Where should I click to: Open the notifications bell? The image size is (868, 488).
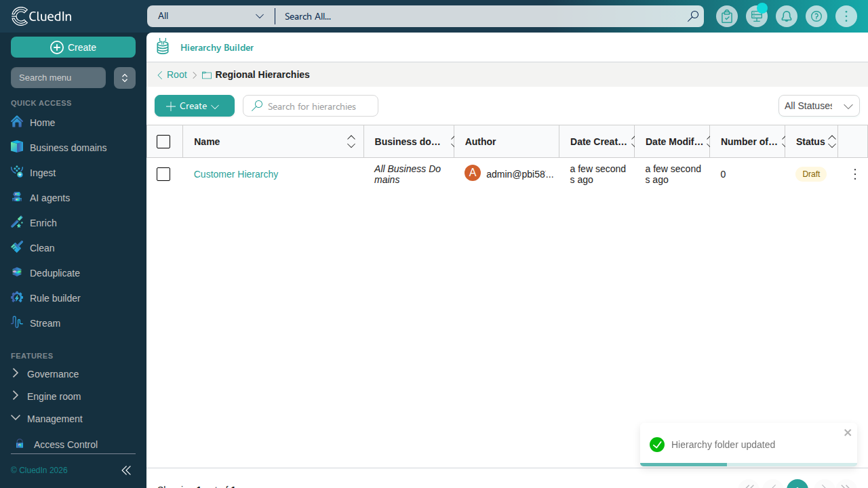coord(787,16)
